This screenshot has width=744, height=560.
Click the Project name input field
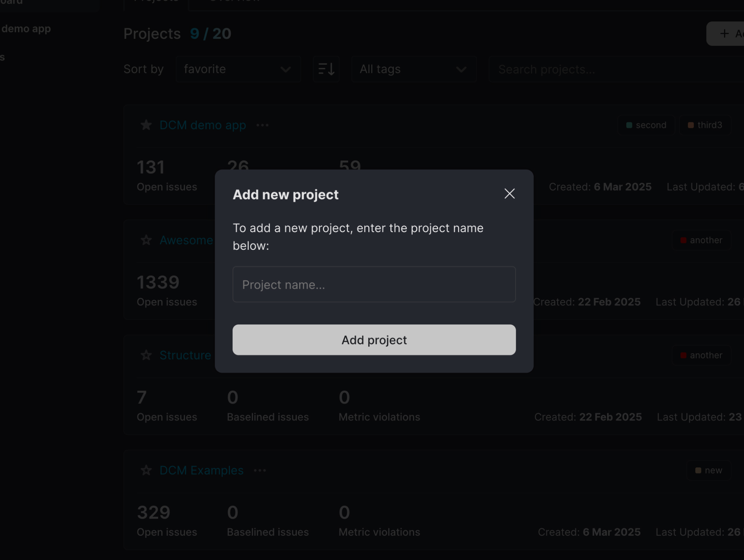(x=374, y=284)
